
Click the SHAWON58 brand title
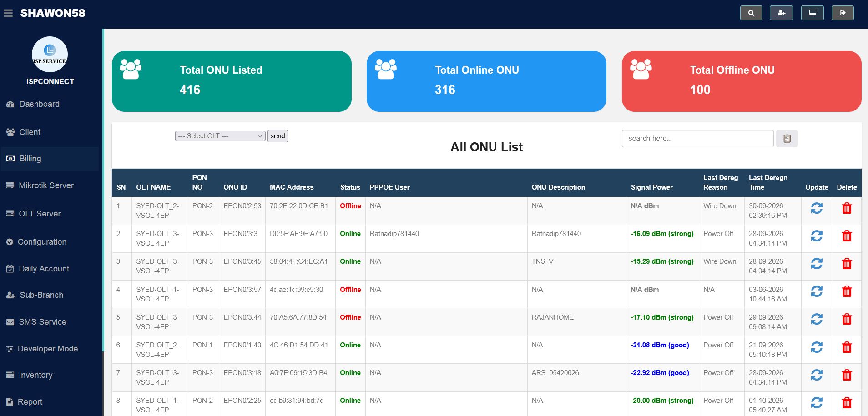[x=53, y=13]
